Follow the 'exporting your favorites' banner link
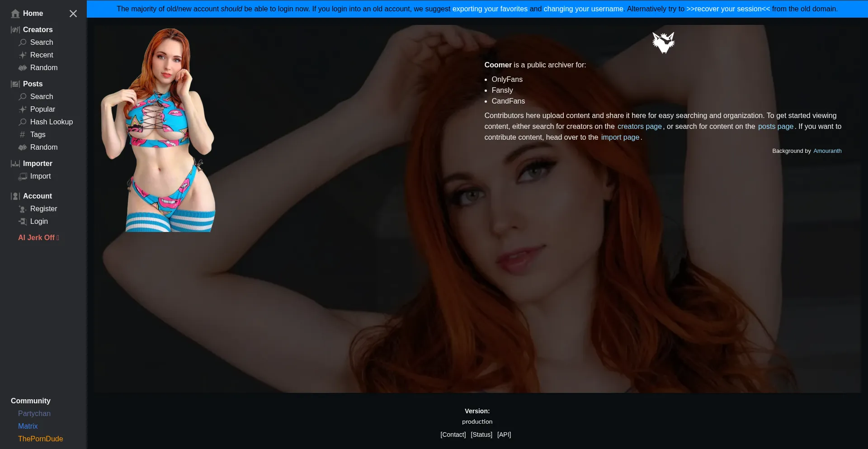 pos(490,9)
